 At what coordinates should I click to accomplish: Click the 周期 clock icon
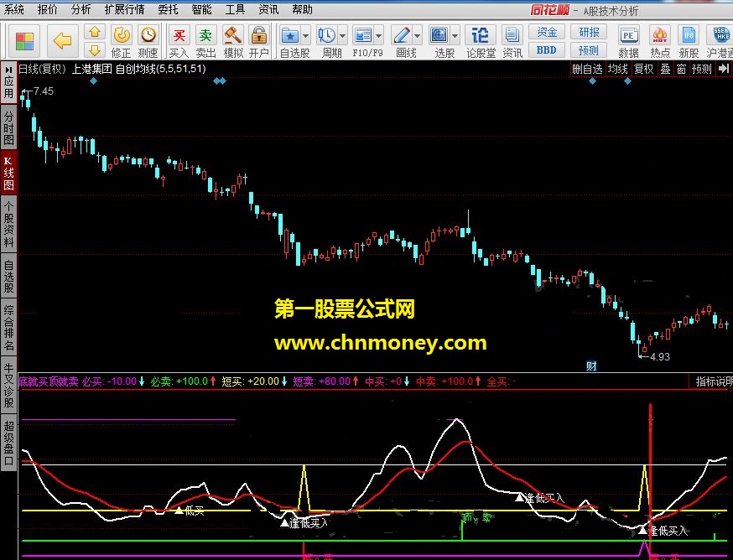click(x=327, y=35)
